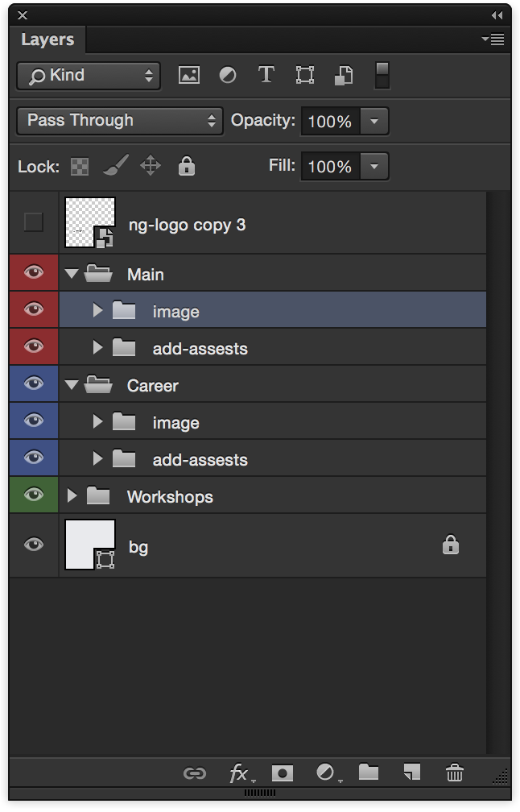520x812 pixels.
Task: Select the bg layer thumbnail
Action: (x=89, y=545)
